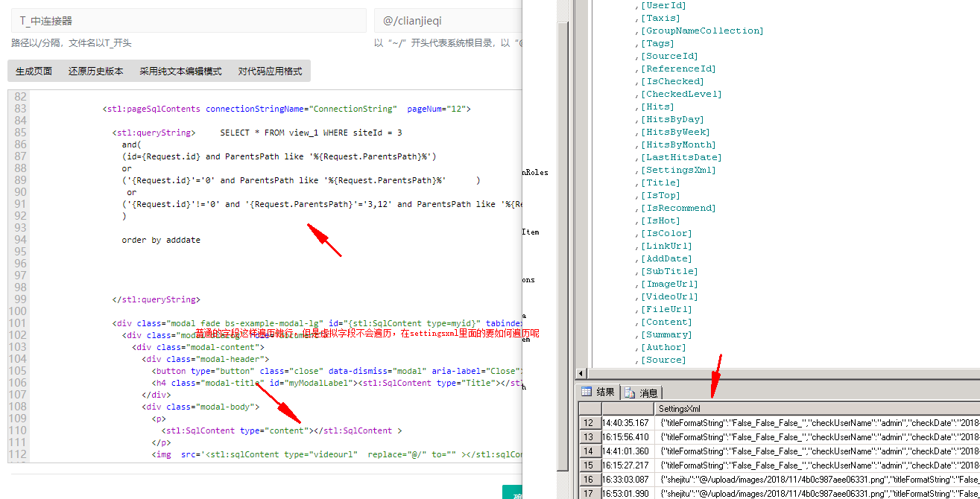Click [HitsByDay] in the SQL column list

tap(672, 119)
